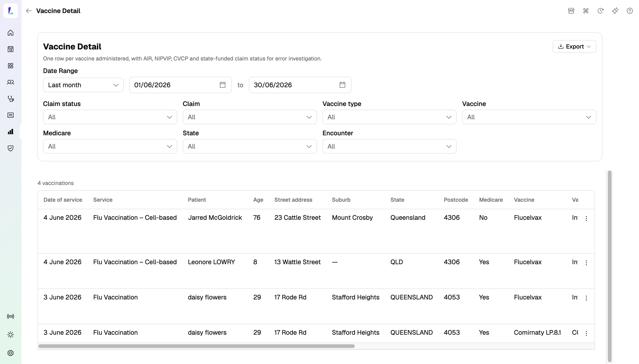
Task: Click the Mount Crosby suburb cell
Action: [x=352, y=217]
